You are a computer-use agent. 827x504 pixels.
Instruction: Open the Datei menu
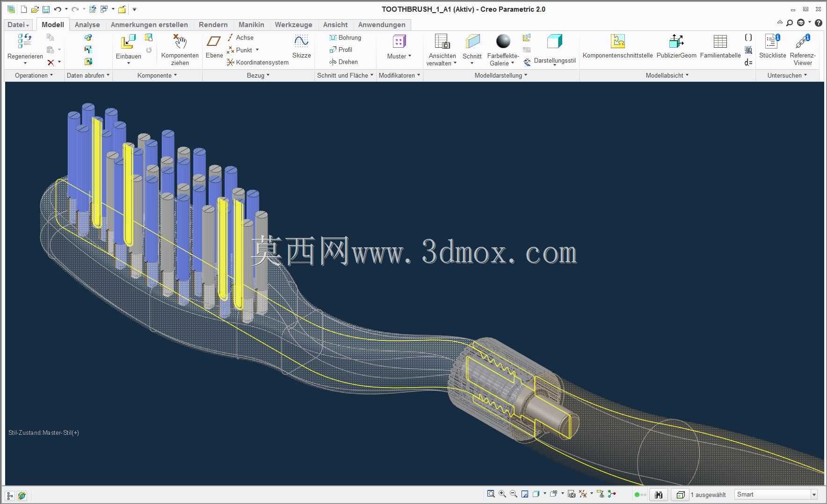[x=18, y=25]
